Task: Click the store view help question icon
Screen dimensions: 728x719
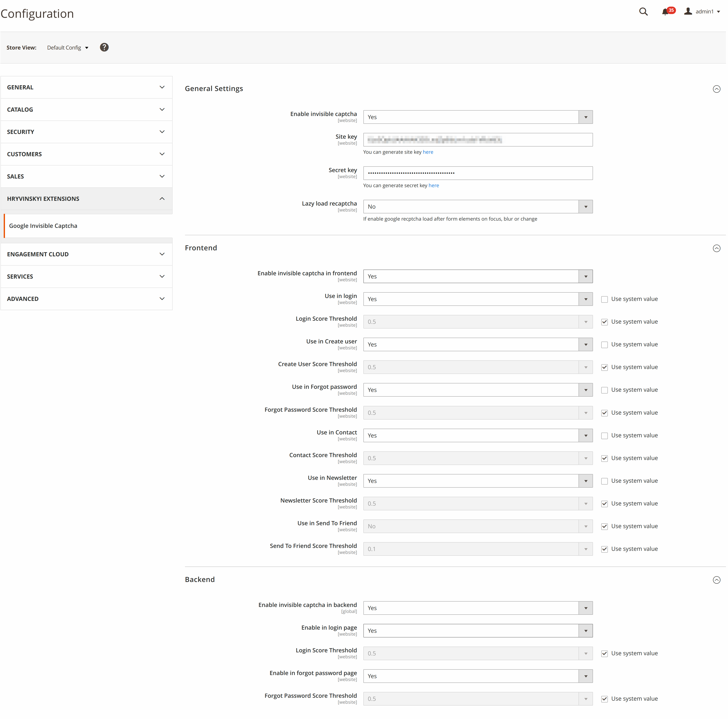Action: (104, 47)
